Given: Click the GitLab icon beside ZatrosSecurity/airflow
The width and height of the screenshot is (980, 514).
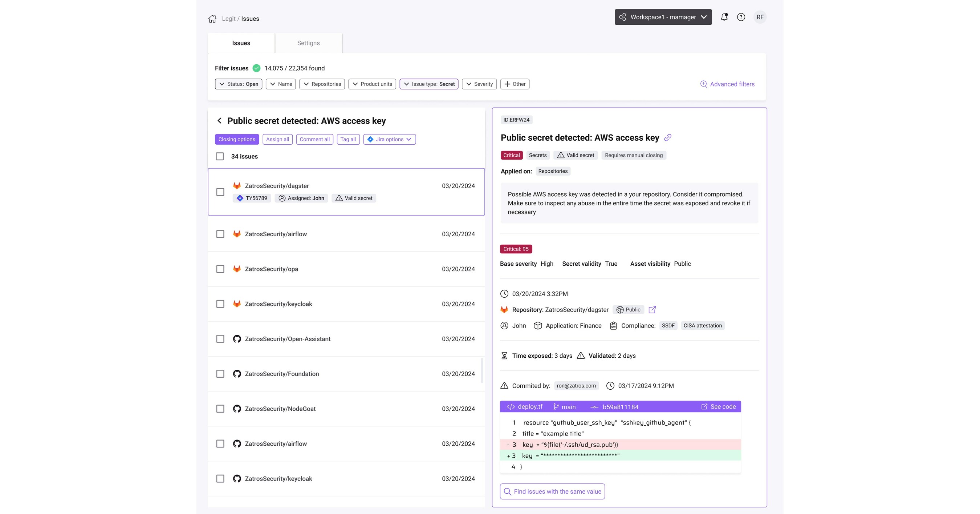Looking at the screenshot, I should click(237, 234).
